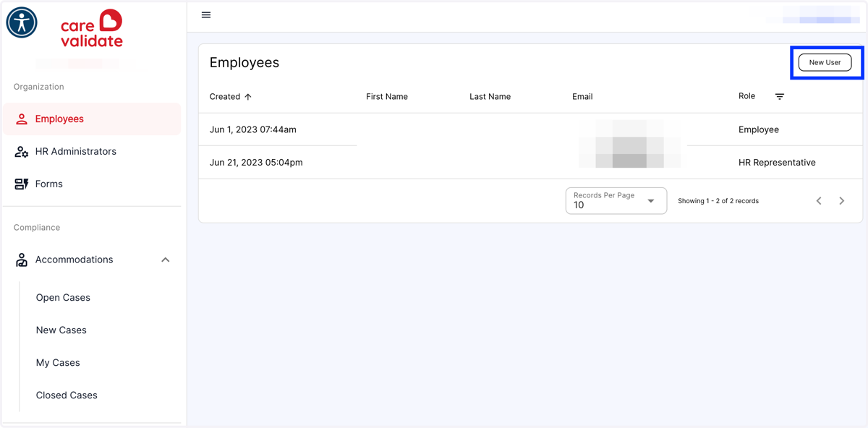This screenshot has height=428, width=868.
Task: Click the First Name column header
Action: click(x=387, y=97)
